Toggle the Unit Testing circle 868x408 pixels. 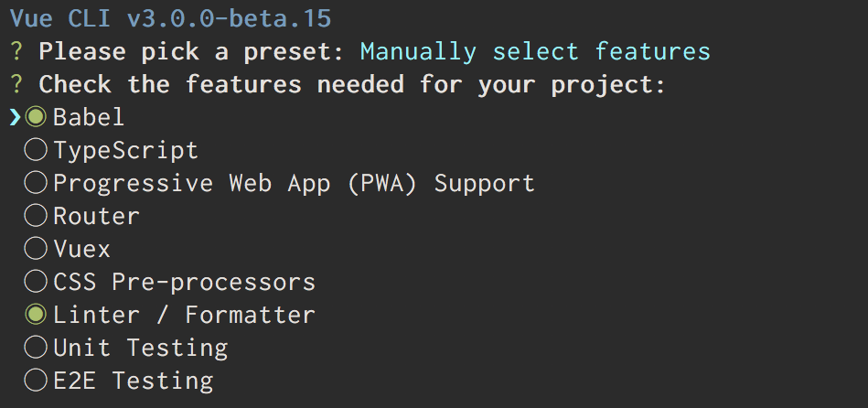click(x=36, y=347)
